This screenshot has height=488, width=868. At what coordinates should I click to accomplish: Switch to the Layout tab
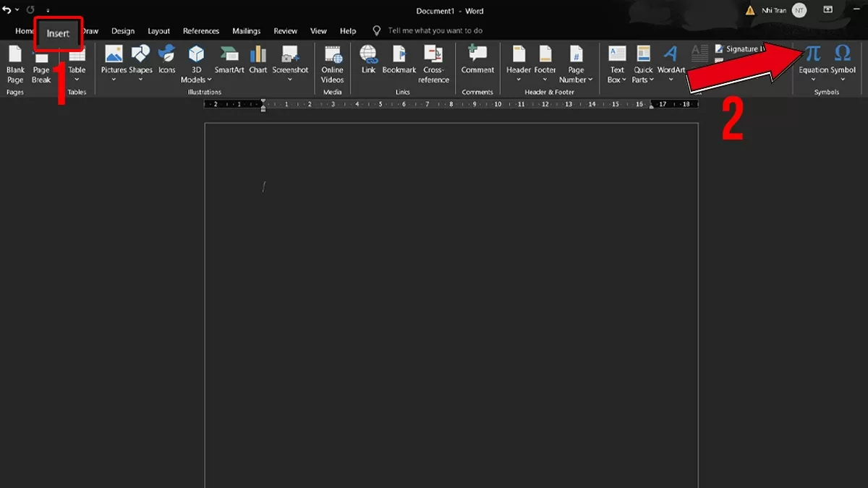158,31
